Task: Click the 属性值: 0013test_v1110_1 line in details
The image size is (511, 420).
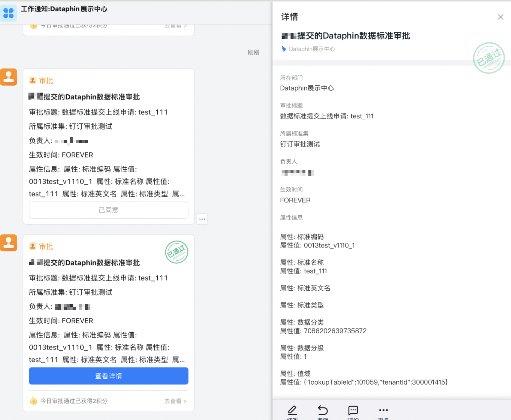Action: pyautogui.click(x=317, y=245)
